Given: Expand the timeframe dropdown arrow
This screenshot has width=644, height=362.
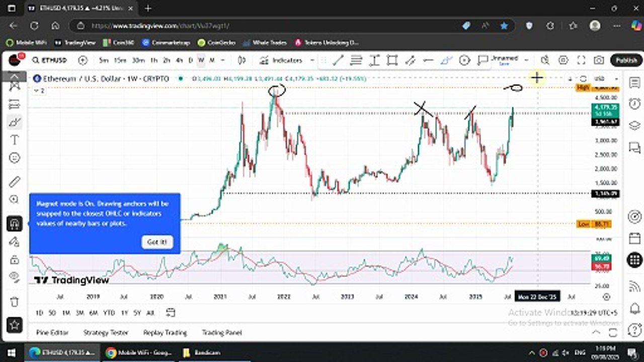Looking at the screenshot, I should point(223,60).
